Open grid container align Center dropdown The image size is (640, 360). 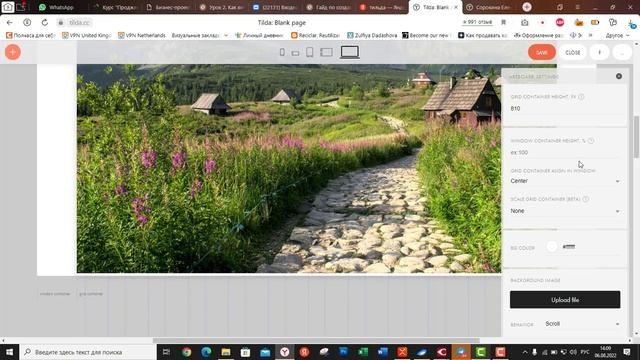point(565,181)
